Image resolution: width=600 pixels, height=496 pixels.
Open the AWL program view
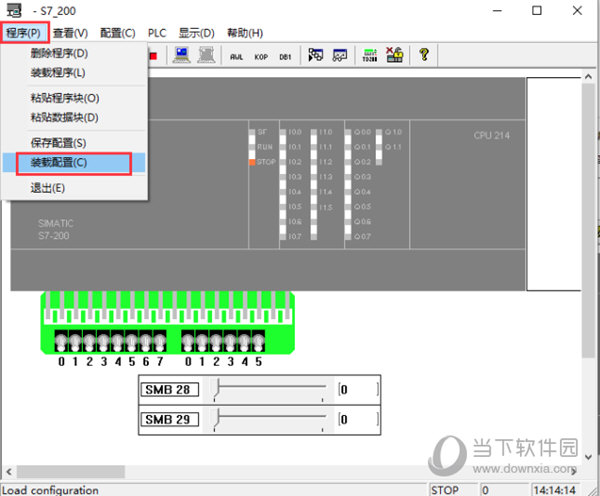click(x=236, y=57)
